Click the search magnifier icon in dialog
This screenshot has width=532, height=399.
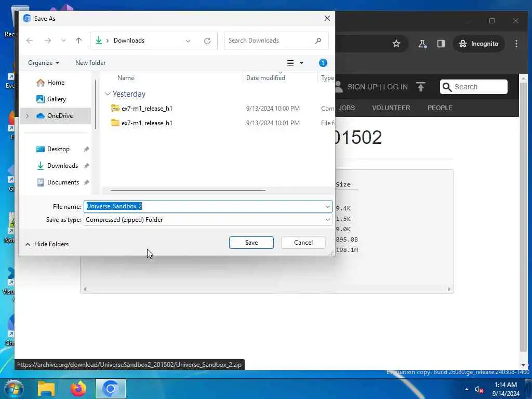click(x=318, y=41)
